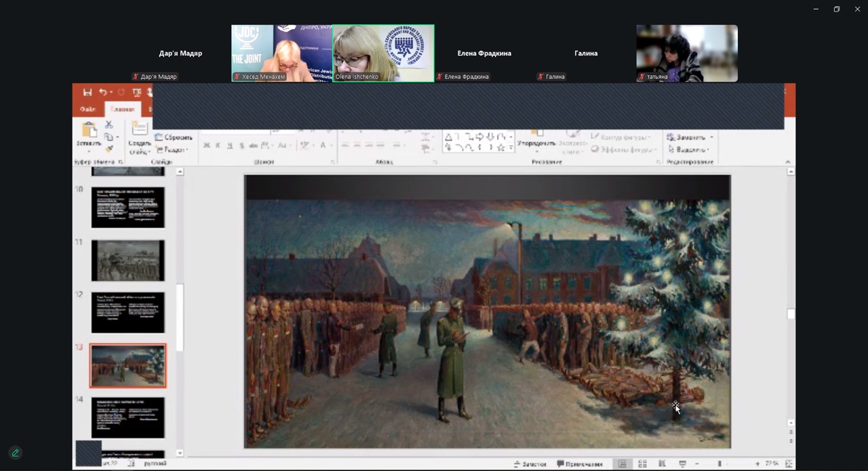868x471 pixels.
Task: Toggle the Примечания comments pane
Action: pyautogui.click(x=580, y=464)
